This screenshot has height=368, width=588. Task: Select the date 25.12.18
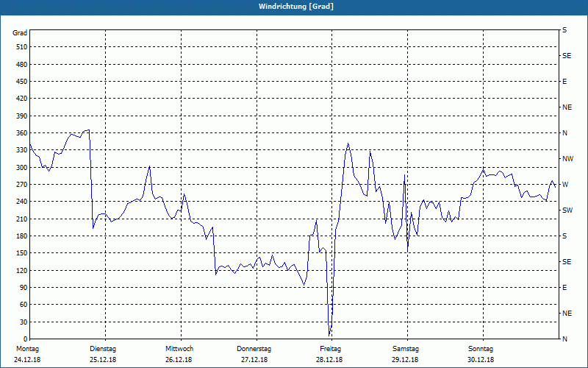point(103,360)
